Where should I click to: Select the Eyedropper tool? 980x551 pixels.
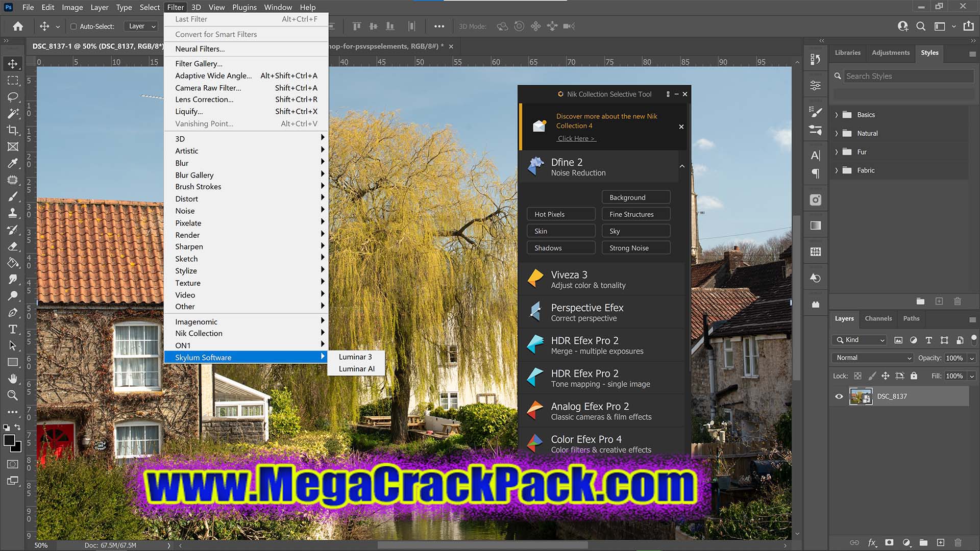(x=13, y=163)
